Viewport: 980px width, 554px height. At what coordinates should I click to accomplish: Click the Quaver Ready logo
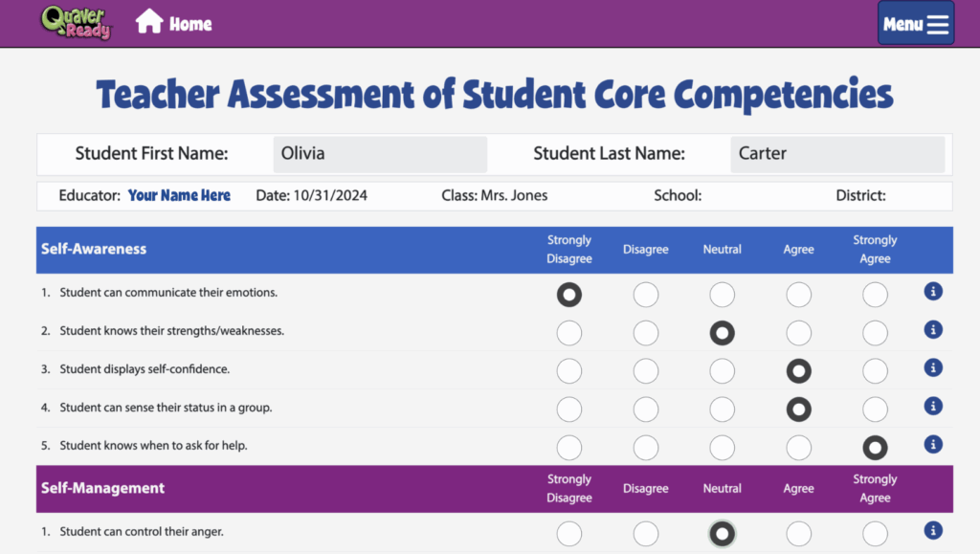(x=75, y=23)
